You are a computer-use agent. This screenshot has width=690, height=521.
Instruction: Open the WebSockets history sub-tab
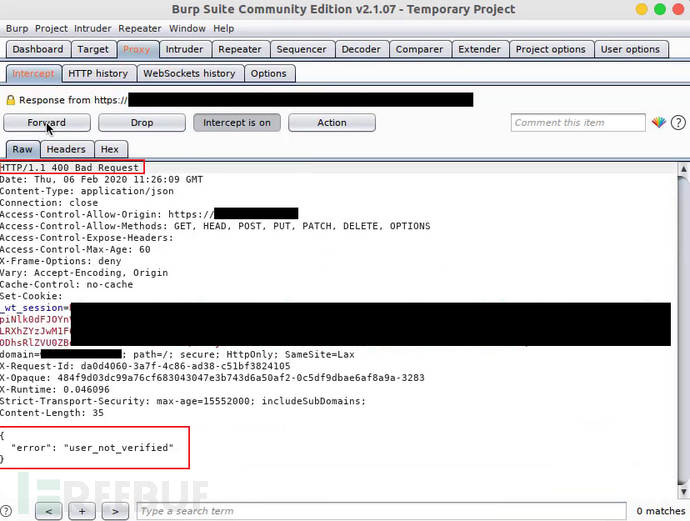coord(189,73)
